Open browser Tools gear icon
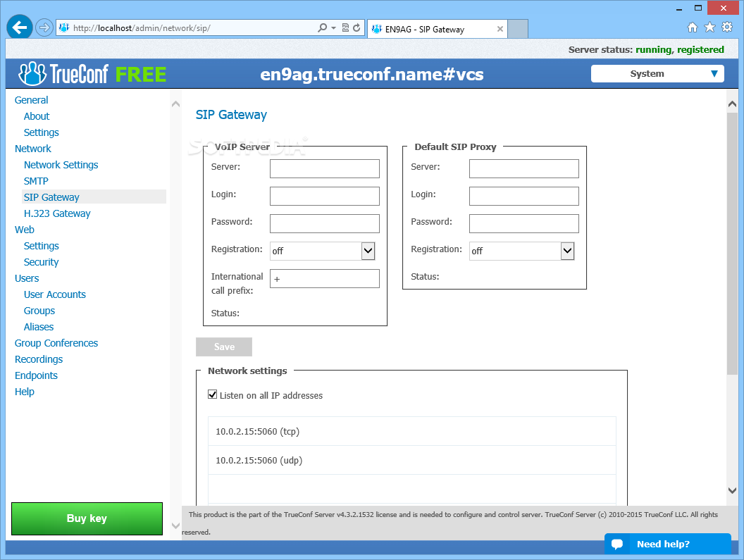The height and width of the screenshot is (560, 744). click(727, 27)
